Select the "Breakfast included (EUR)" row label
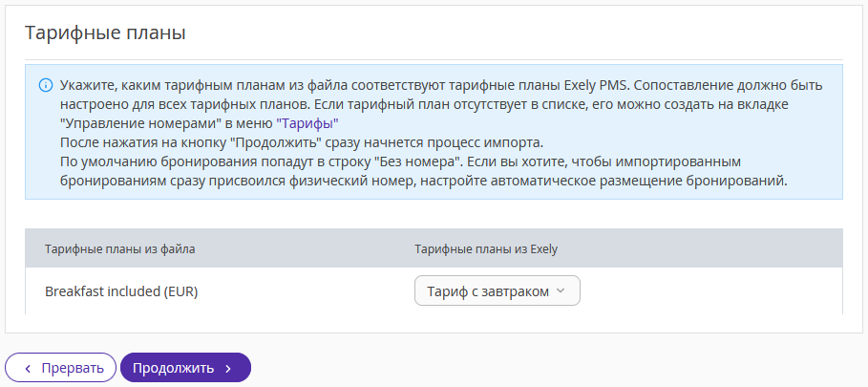Screen dimensions: 868x387 pos(121,291)
